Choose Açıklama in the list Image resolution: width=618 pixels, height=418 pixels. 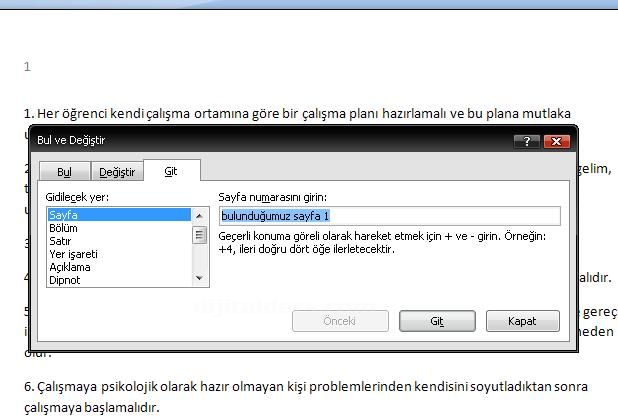coord(119,267)
